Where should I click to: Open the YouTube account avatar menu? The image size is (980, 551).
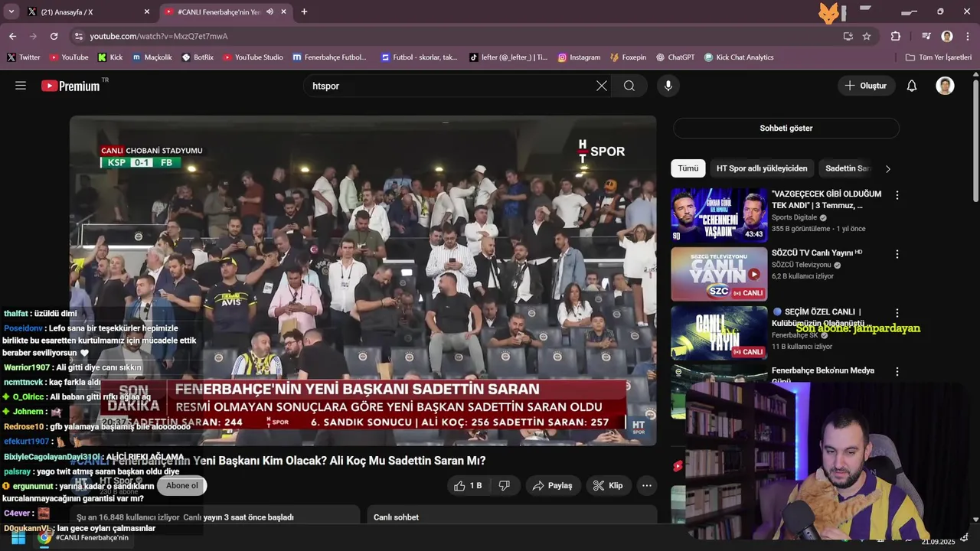point(945,86)
